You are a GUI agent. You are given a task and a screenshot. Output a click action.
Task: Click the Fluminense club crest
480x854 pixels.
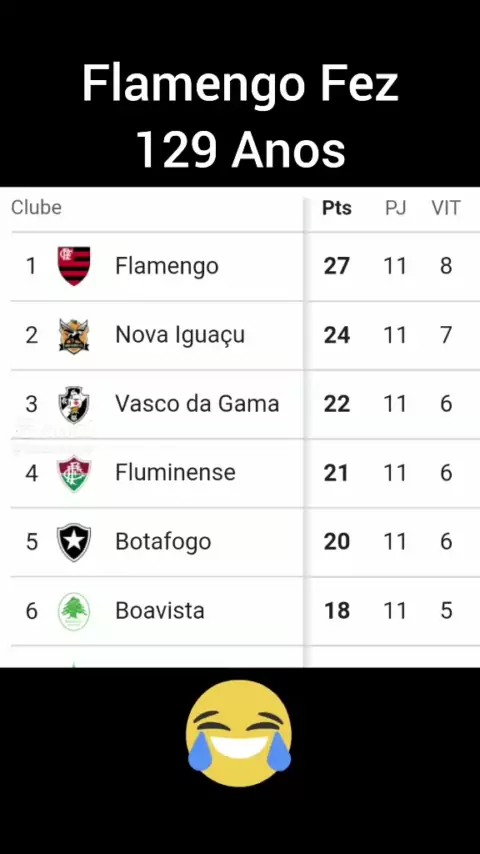pos(74,473)
